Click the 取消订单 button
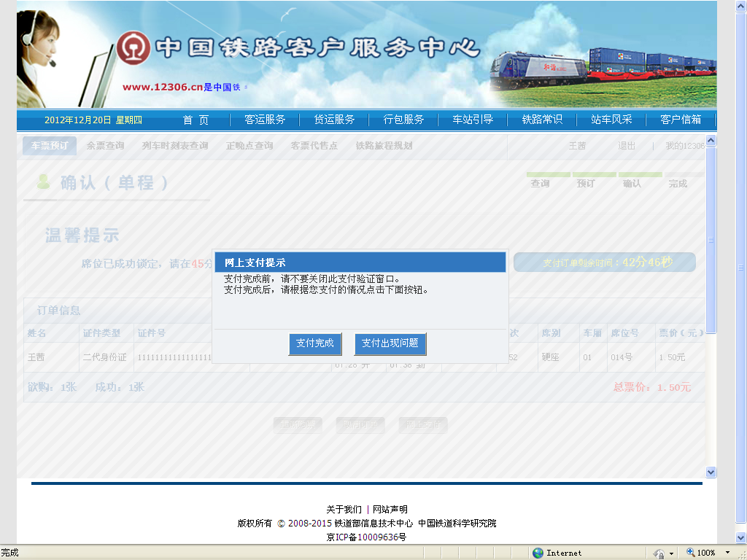The image size is (747, 560). tap(360, 425)
